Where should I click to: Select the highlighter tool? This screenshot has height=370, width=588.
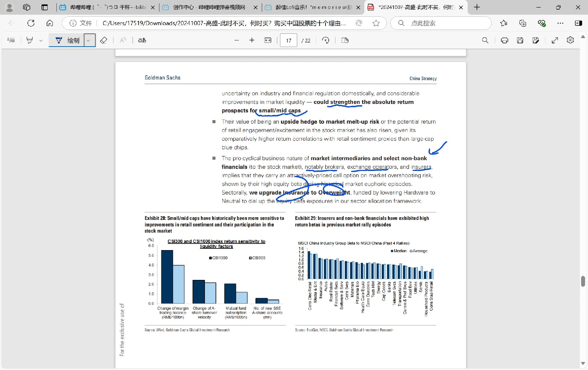click(x=30, y=40)
